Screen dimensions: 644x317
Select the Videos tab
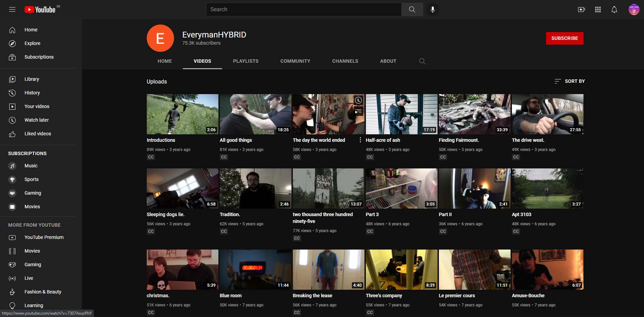(x=202, y=61)
